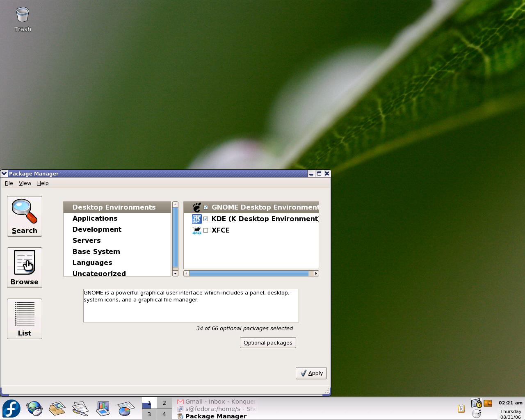The width and height of the screenshot is (525, 420).
Task: Switch to List view in sidebar
Action: (25, 319)
